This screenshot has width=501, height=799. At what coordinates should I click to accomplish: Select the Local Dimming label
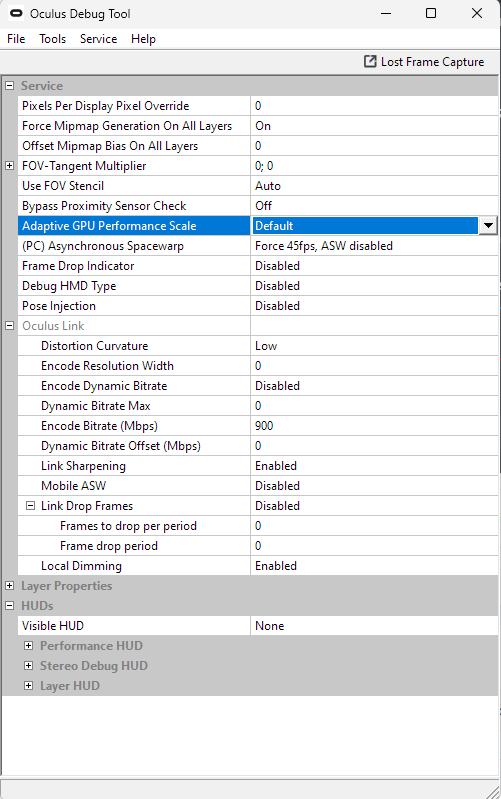coord(81,566)
